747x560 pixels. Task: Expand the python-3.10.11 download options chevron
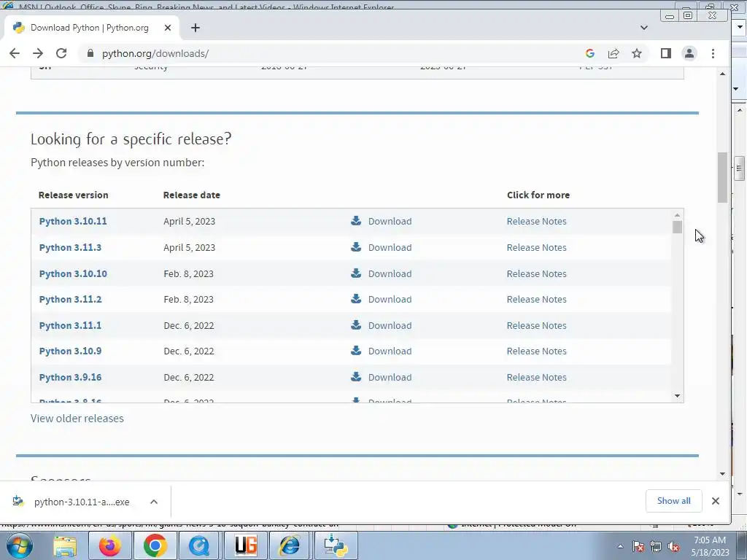click(154, 502)
